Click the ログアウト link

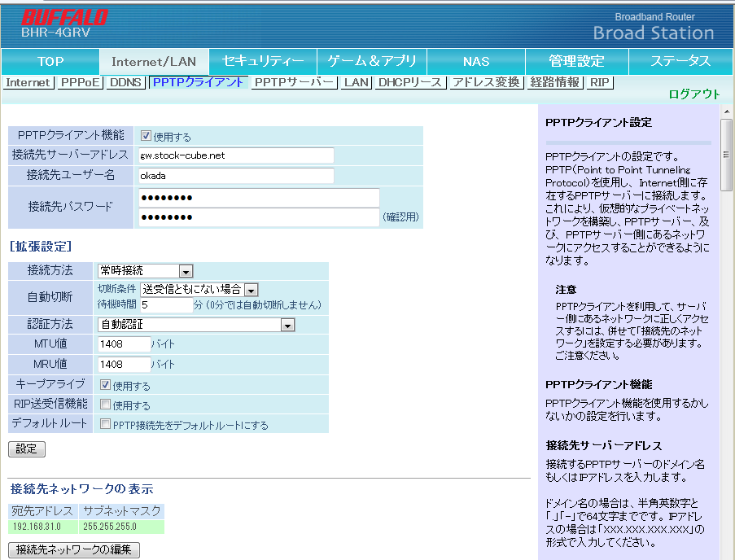point(694,94)
